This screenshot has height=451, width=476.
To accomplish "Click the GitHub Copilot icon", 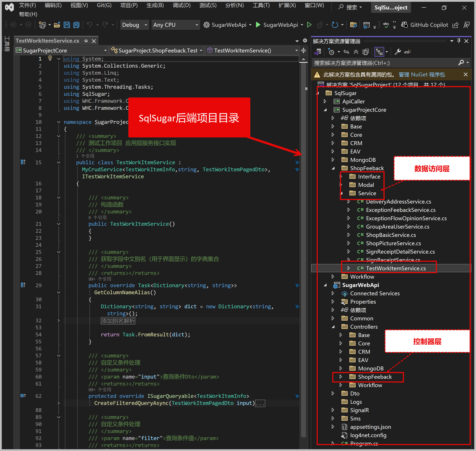I will click(x=405, y=25).
